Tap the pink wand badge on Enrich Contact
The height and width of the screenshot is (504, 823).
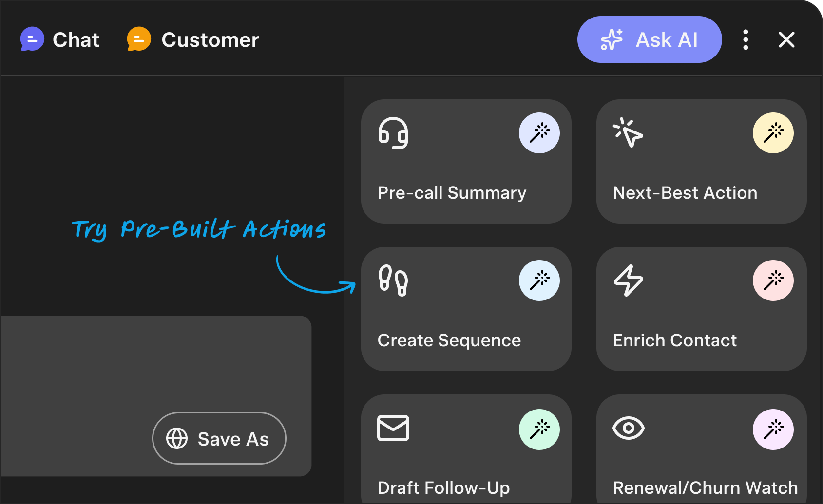[773, 280]
